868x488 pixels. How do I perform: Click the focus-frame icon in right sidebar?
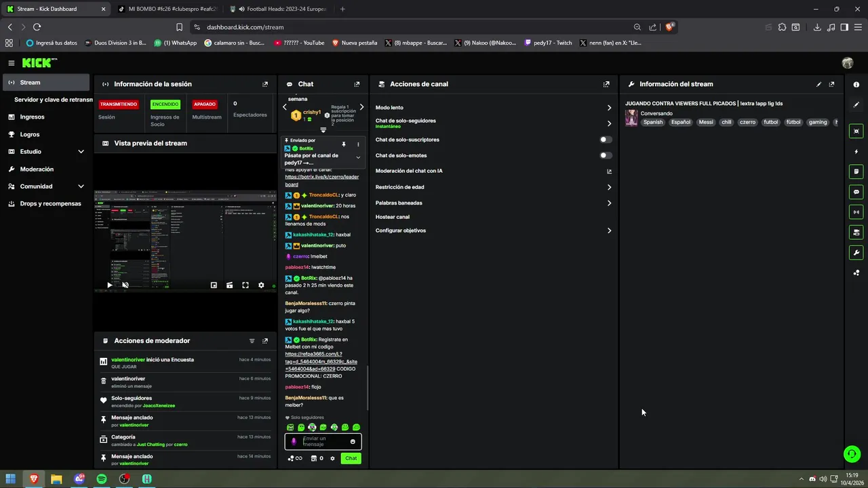coord(856,131)
